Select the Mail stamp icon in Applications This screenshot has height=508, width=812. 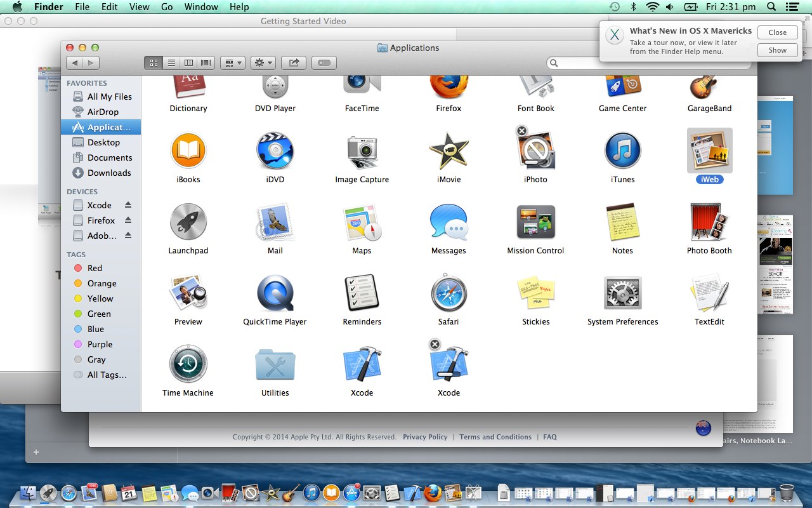275,222
